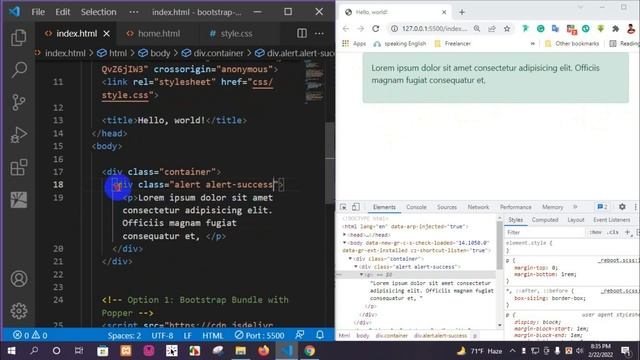Image resolution: width=640 pixels, height=360 pixels.
Task: Split the editor right
Action: 302,33
